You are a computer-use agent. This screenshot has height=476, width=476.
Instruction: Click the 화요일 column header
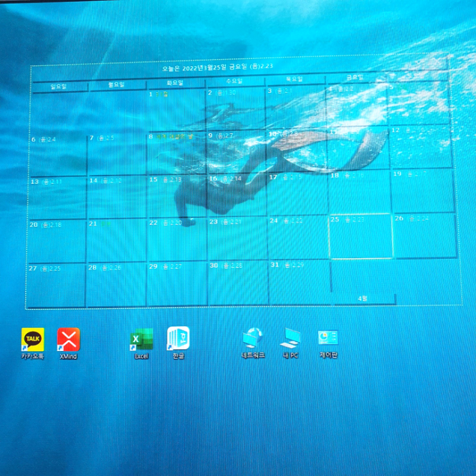coord(175,83)
